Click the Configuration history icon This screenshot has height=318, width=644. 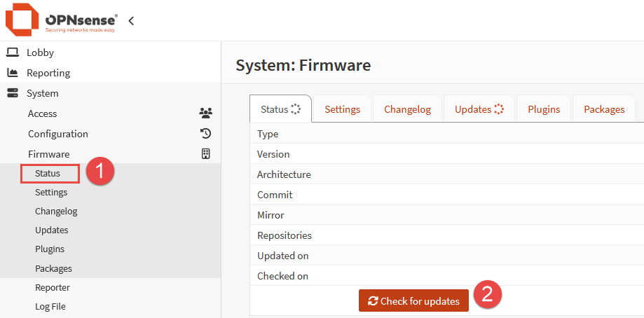point(205,134)
